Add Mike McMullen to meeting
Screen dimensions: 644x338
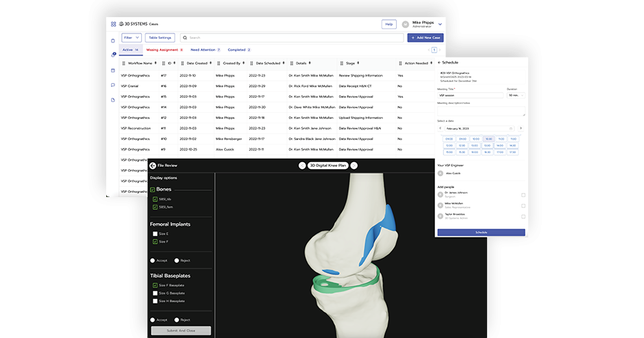523,206
